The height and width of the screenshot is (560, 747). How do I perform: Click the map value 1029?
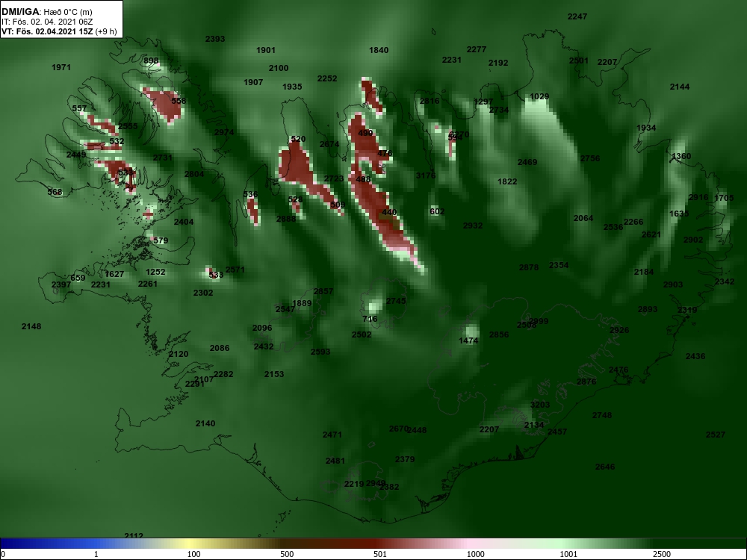click(x=540, y=96)
